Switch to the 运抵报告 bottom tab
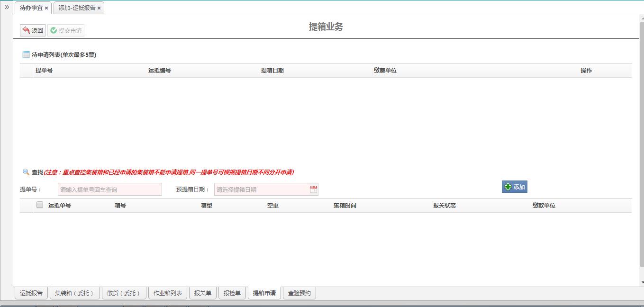Image resolution: width=644 pixels, height=307 pixels. pos(31,293)
